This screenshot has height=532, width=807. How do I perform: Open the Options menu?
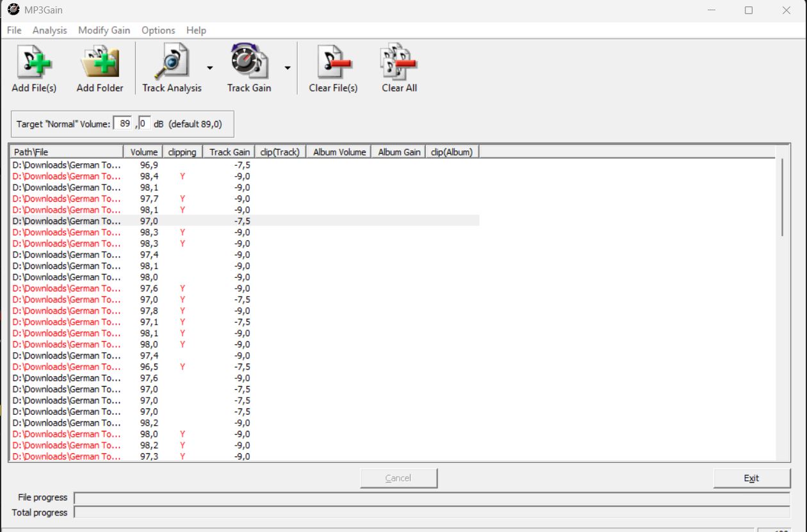pyautogui.click(x=158, y=30)
